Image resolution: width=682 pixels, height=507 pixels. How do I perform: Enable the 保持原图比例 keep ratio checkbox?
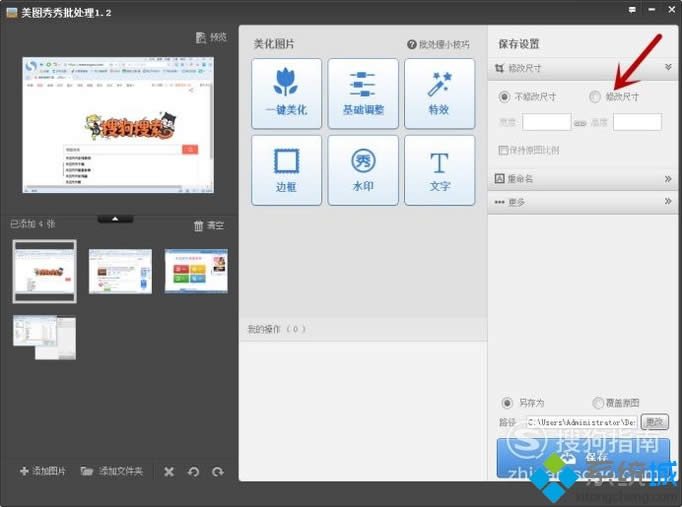point(503,150)
